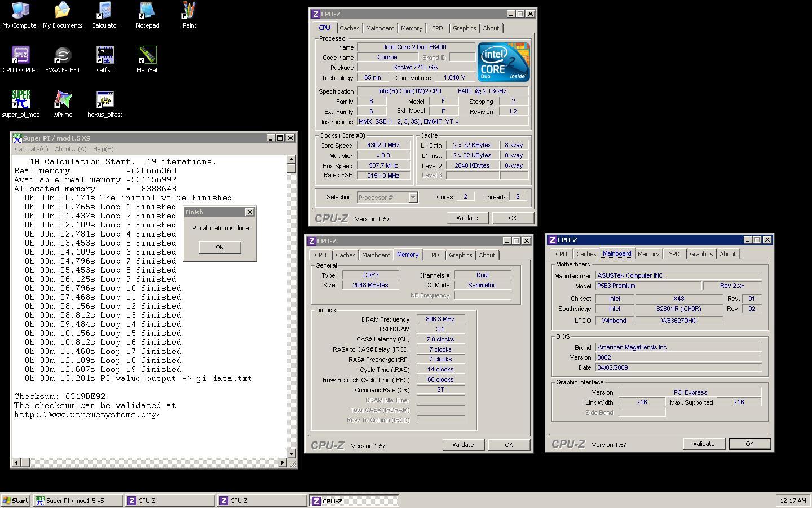
Task: Click the P5E3 Premium model field
Action: 648,286
